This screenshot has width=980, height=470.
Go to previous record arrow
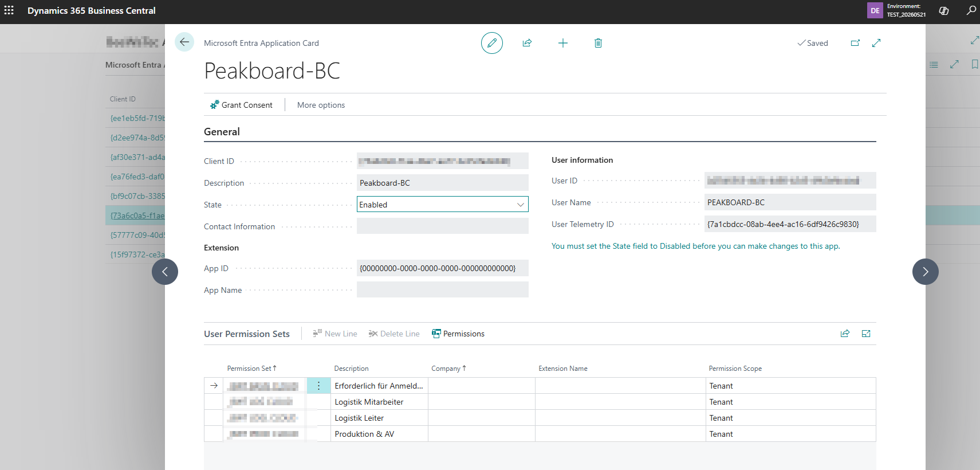(x=165, y=272)
